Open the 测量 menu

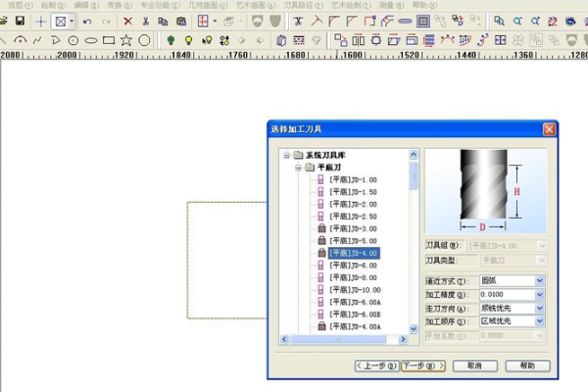pos(388,5)
